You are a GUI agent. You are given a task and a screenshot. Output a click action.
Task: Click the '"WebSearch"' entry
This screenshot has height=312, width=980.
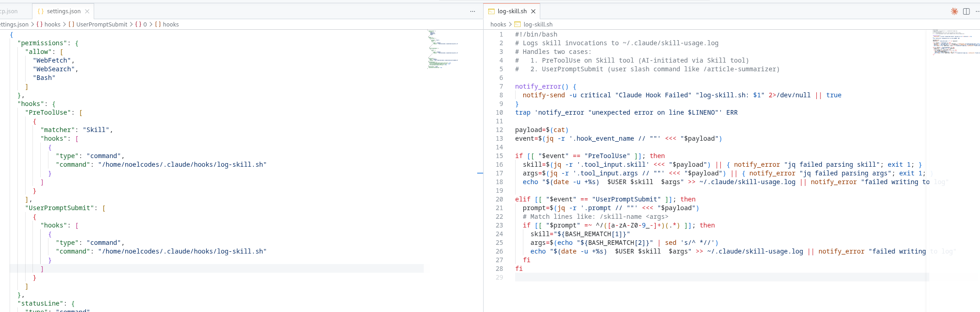pyautogui.click(x=55, y=69)
